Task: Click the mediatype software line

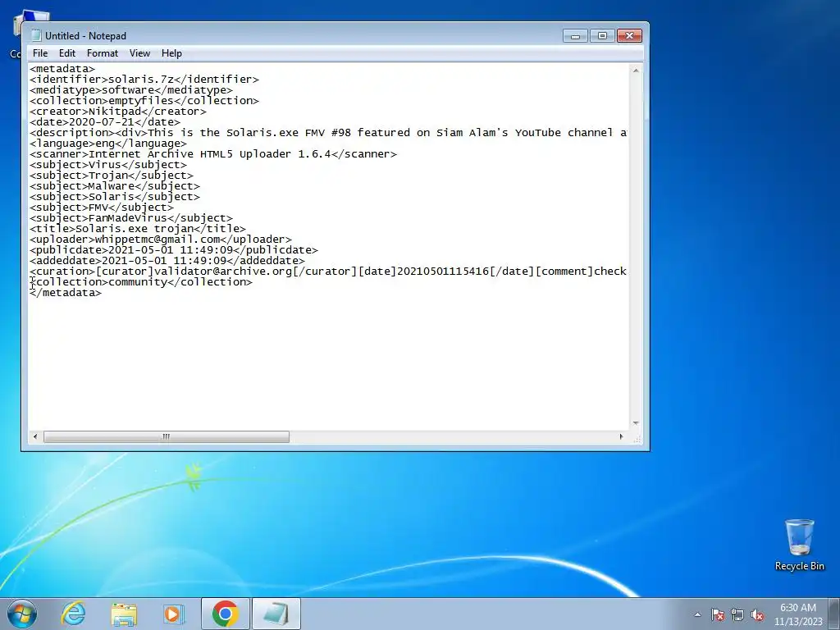Action: point(131,90)
